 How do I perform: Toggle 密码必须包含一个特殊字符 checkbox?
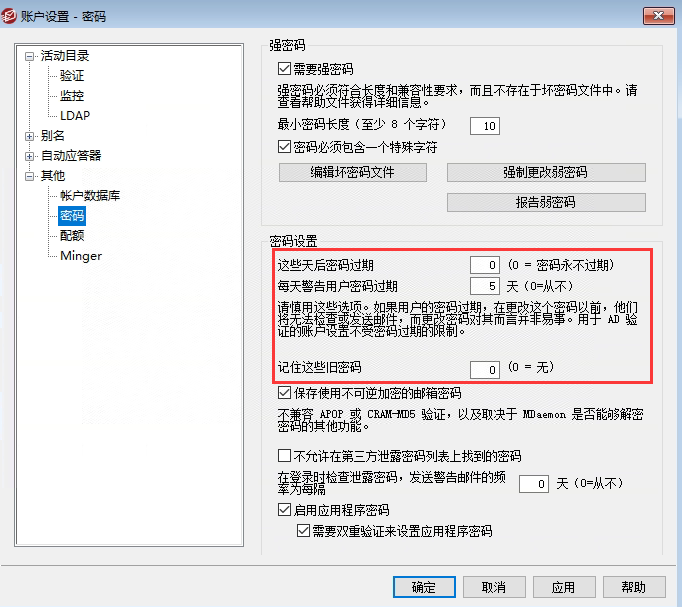(x=284, y=147)
